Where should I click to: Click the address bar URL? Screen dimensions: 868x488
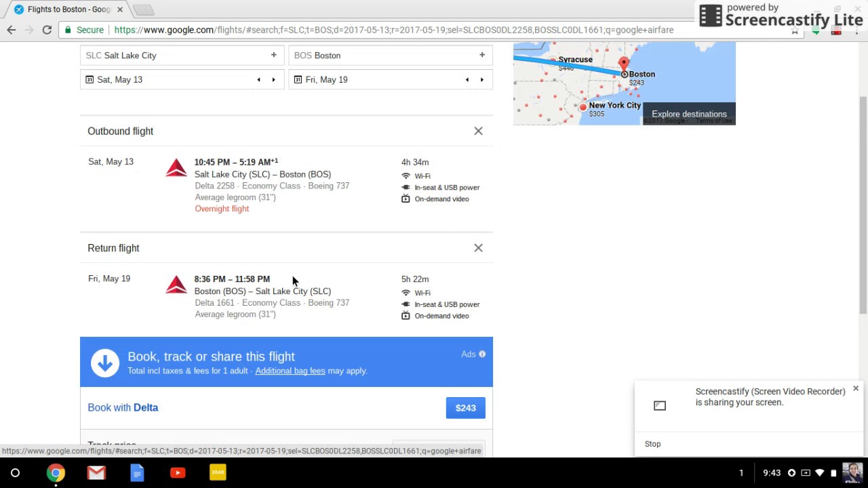(393, 30)
